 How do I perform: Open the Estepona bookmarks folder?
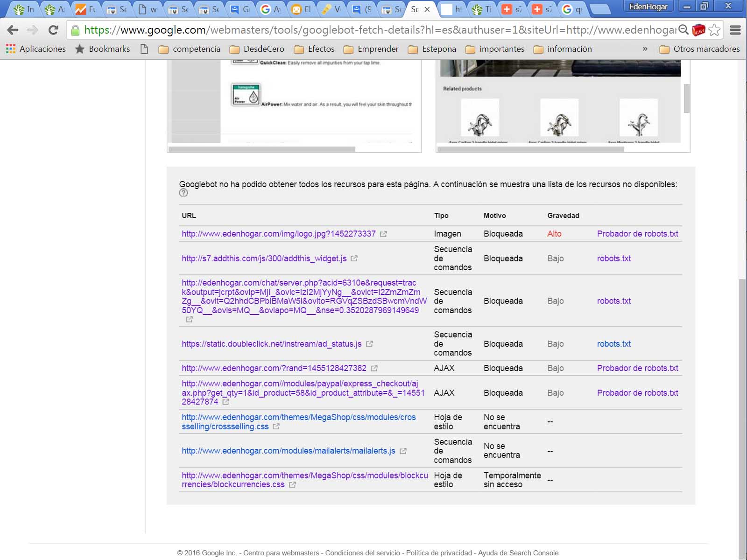click(432, 49)
